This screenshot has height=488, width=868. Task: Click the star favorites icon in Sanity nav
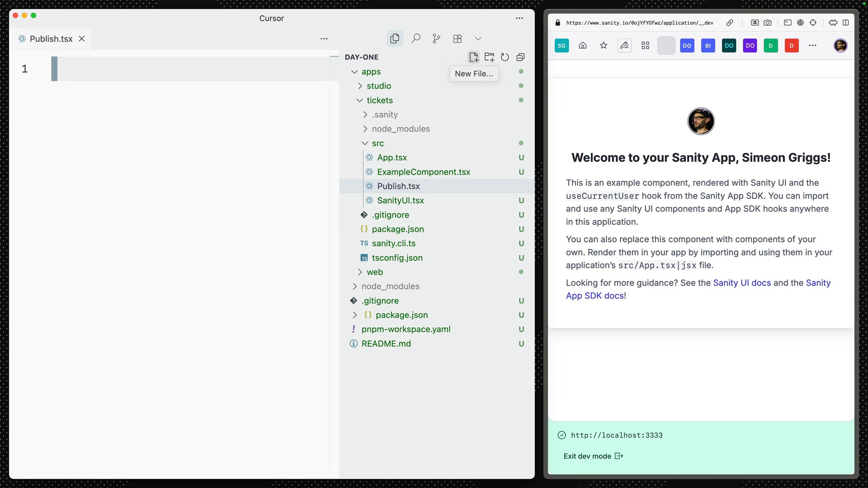[604, 45]
